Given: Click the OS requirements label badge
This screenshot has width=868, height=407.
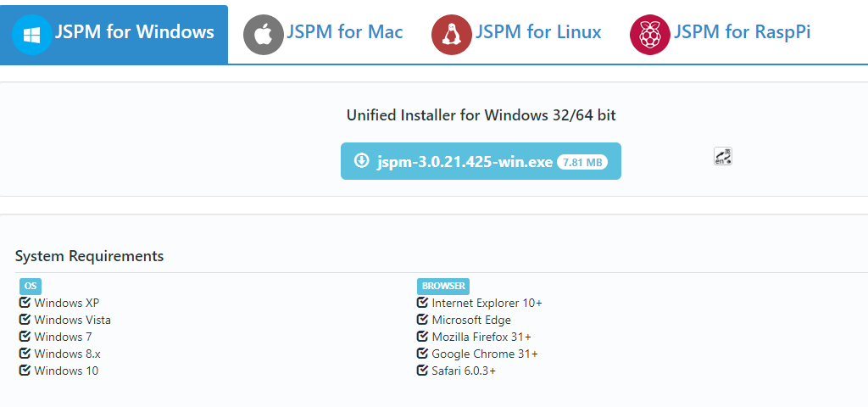Looking at the screenshot, I should tap(31, 286).
